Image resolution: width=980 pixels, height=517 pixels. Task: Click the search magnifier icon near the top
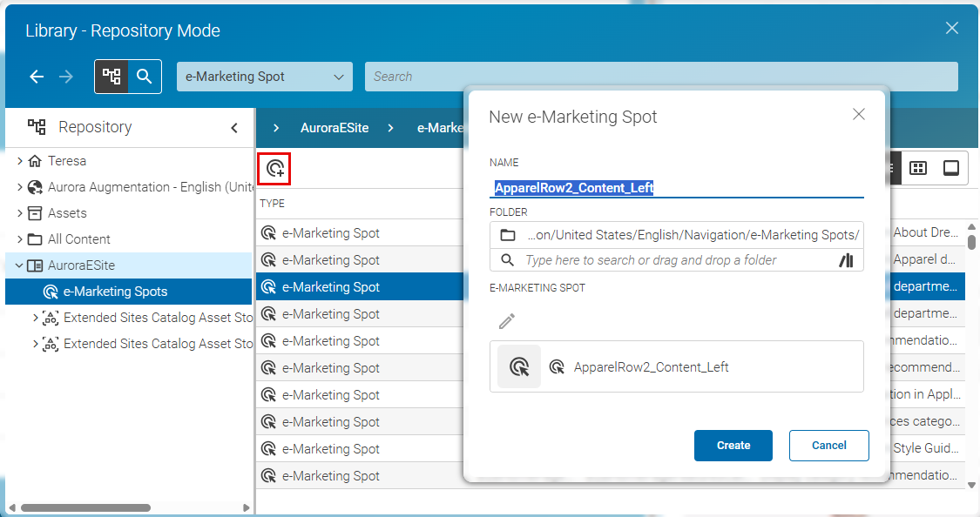[145, 77]
